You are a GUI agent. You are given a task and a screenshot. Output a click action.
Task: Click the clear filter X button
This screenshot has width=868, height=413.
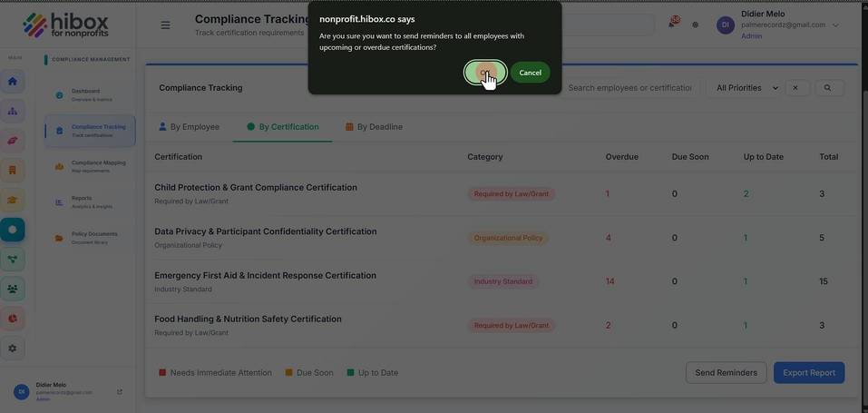point(795,87)
